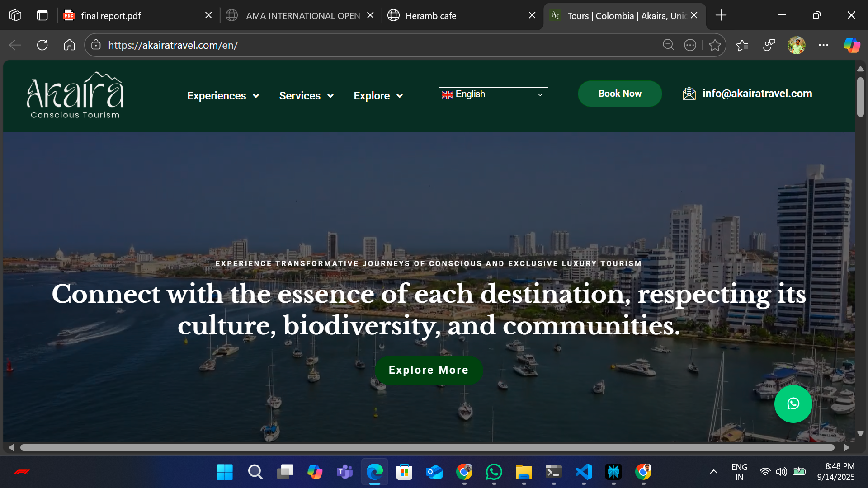Screen dimensions: 868x488
Task: Add page to favorites star icon
Action: [715, 45]
